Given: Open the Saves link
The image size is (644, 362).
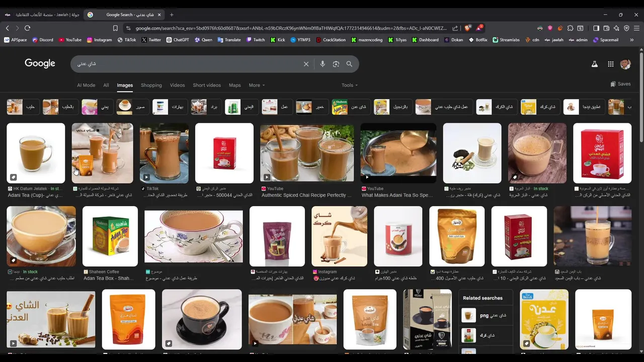Looking at the screenshot, I should 620,84.
